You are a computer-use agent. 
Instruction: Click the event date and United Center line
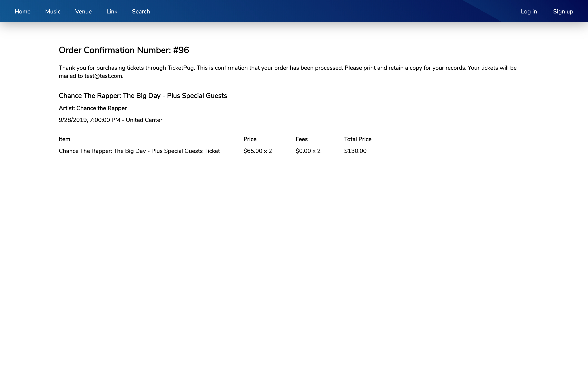point(110,120)
